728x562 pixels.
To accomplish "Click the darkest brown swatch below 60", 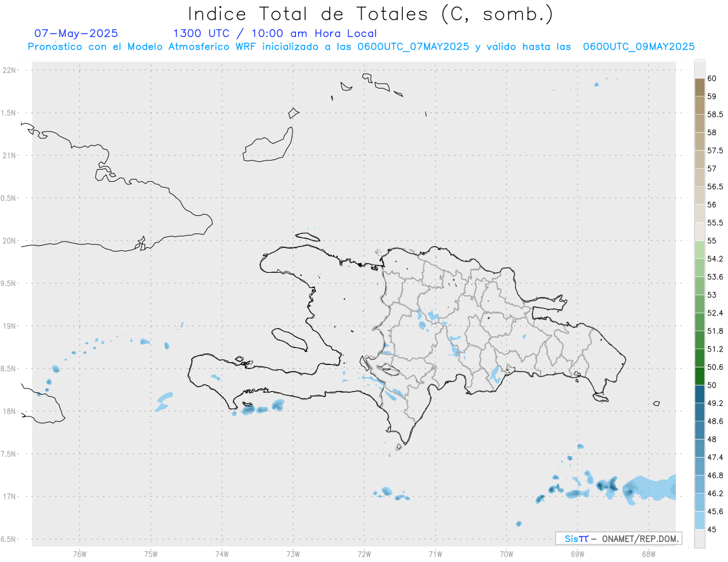I will pos(699,87).
